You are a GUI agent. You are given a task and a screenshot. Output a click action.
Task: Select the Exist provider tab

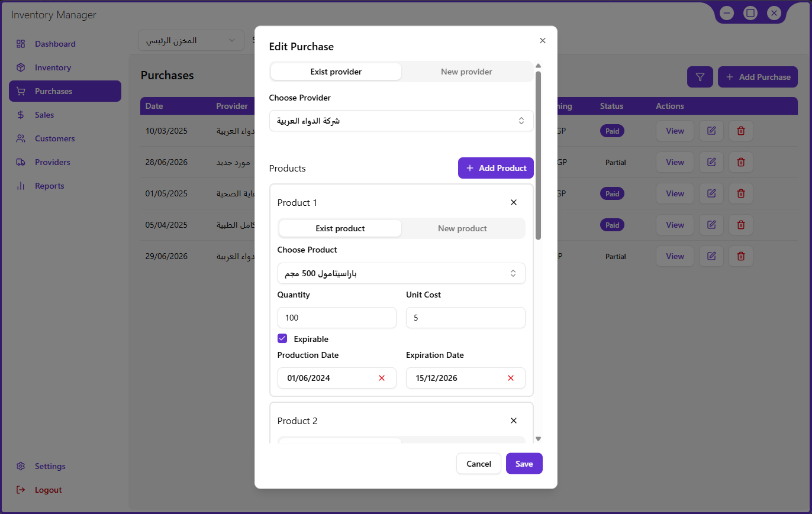point(336,72)
